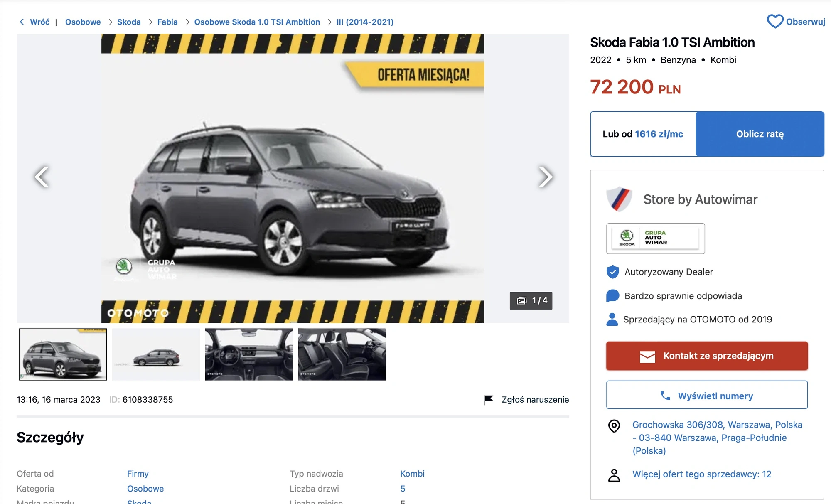Reveal phone numbers with Wyświetl numery
The image size is (831, 504).
(x=707, y=395)
